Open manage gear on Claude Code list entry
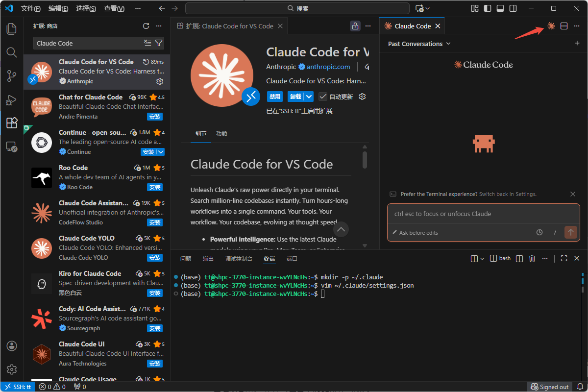The height and width of the screenshot is (392, 588). (159, 81)
